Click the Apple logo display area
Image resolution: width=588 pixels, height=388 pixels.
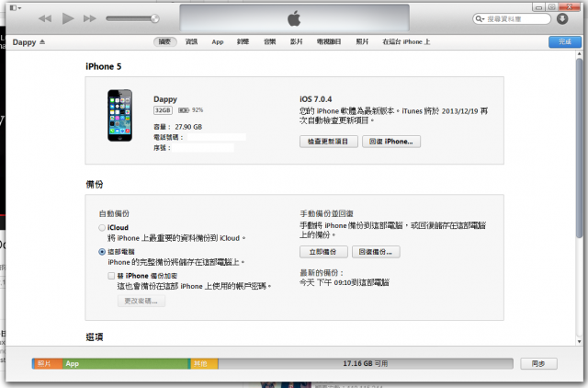pos(294,18)
